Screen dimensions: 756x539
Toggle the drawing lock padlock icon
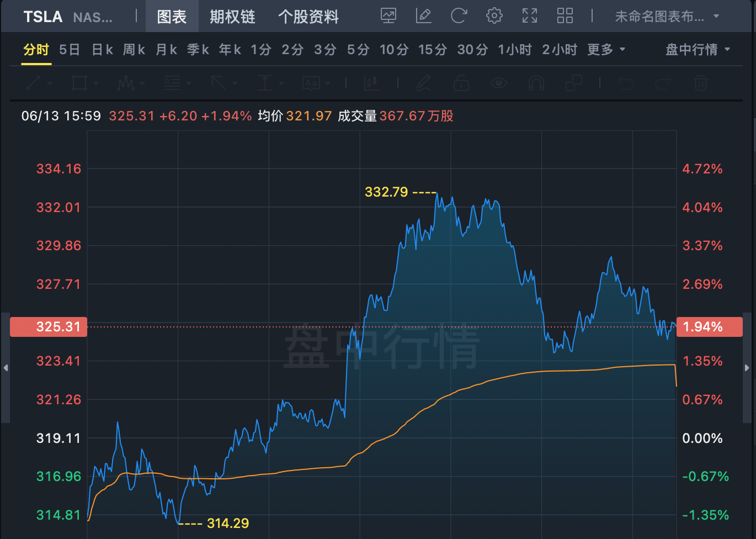[x=461, y=83]
